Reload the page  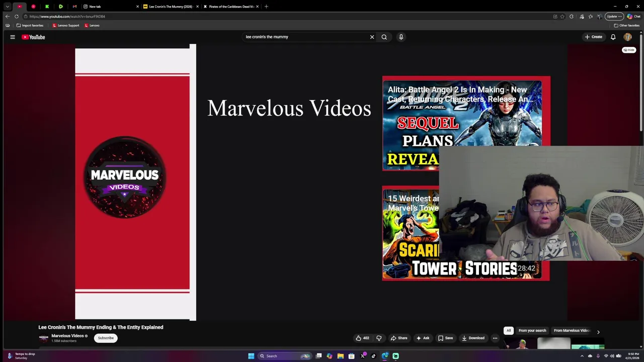16,16
